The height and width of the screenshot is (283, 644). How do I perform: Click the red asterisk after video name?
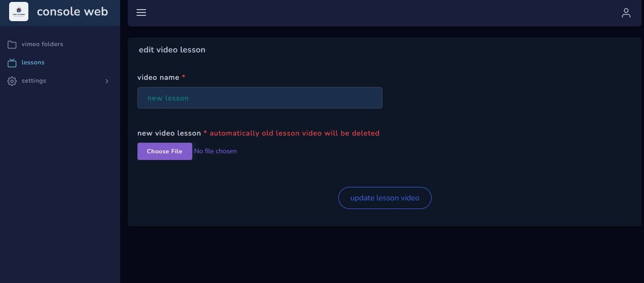pyautogui.click(x=184, y=77)
